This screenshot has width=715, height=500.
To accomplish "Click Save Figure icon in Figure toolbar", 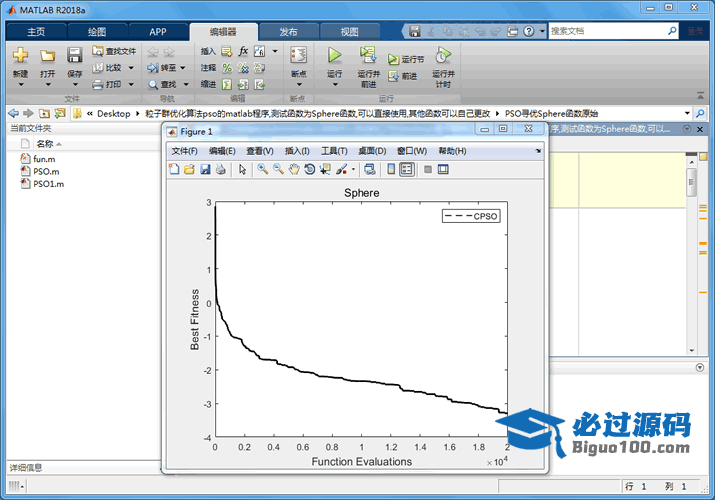I will (205, 170).
